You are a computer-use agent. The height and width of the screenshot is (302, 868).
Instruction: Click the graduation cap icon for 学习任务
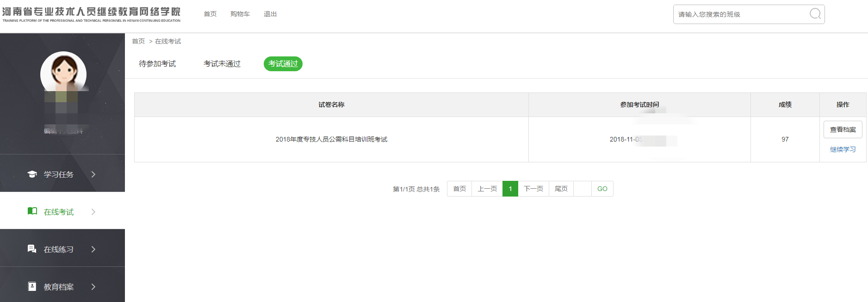pos(32,174)
